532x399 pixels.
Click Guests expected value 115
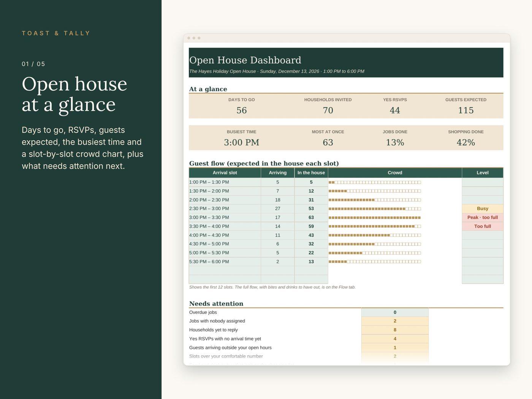point(466,110)
